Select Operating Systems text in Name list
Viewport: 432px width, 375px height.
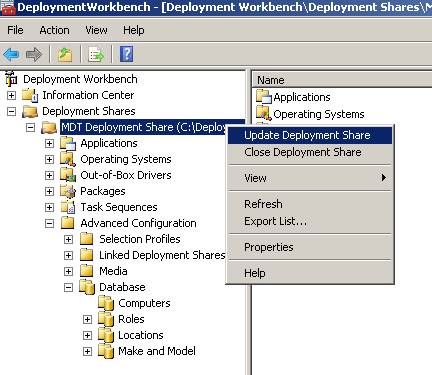tap(319, 114)
